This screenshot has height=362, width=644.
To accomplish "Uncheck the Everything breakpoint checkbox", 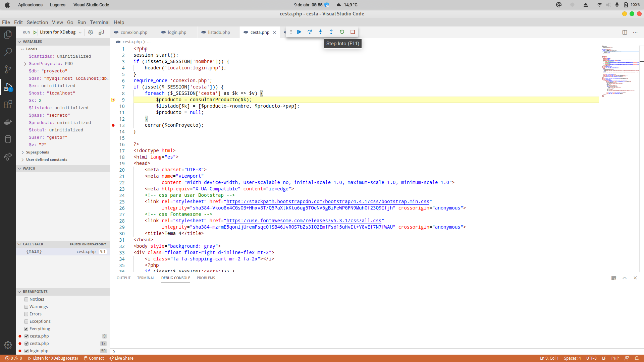I will pyautogui.click(x=26, y=329).
